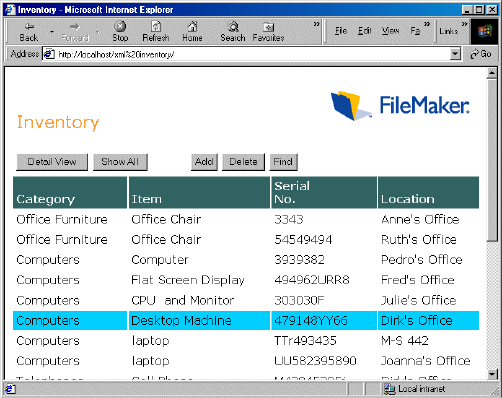Select serial number UU582395890
Image resolution: width=502 pixels, height=398 pixels.
tap(315, 361)
